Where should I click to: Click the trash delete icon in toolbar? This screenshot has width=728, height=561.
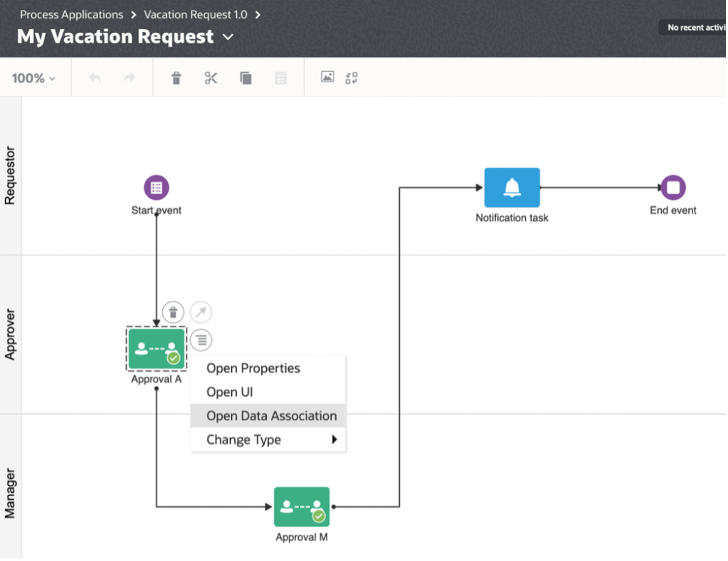[176, 78]
